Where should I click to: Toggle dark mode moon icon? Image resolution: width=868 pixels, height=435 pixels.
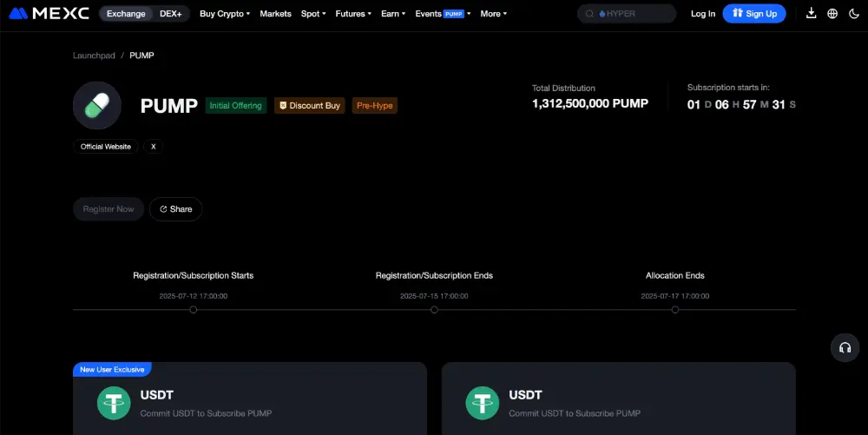coord(853,13)
